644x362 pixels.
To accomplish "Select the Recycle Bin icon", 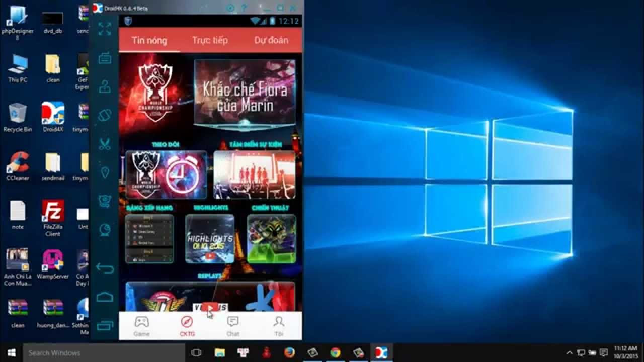I will pyautogui.click(x=18, y=117).
